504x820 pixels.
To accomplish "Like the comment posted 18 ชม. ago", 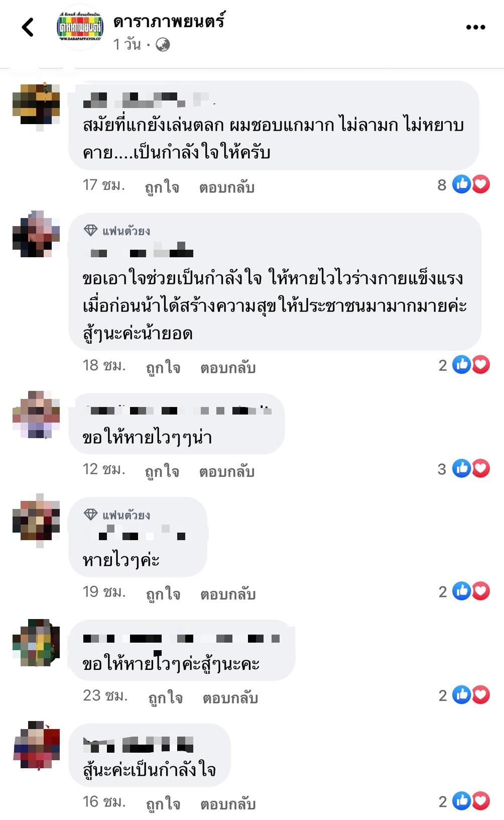I will [x=163, y=367].
